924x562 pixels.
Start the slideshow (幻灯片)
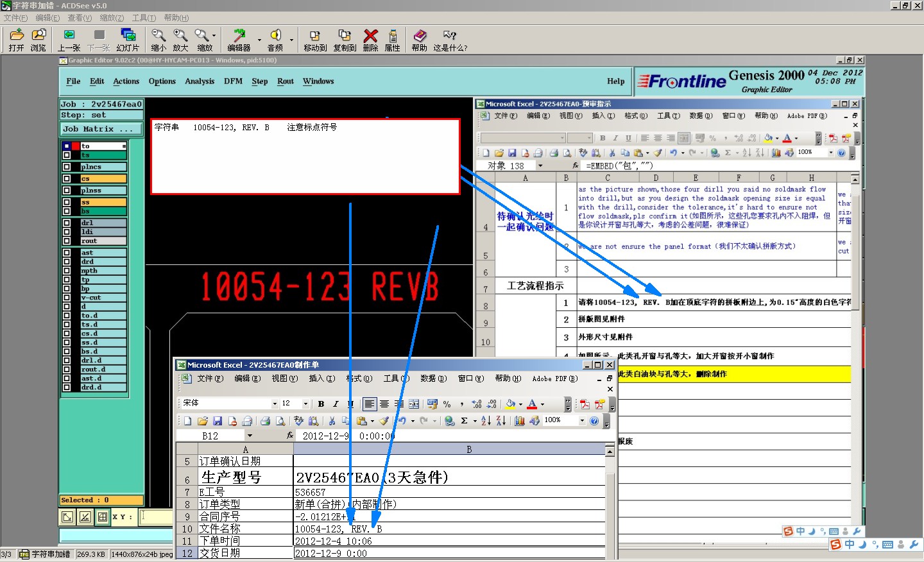click(x=128, y=40)
